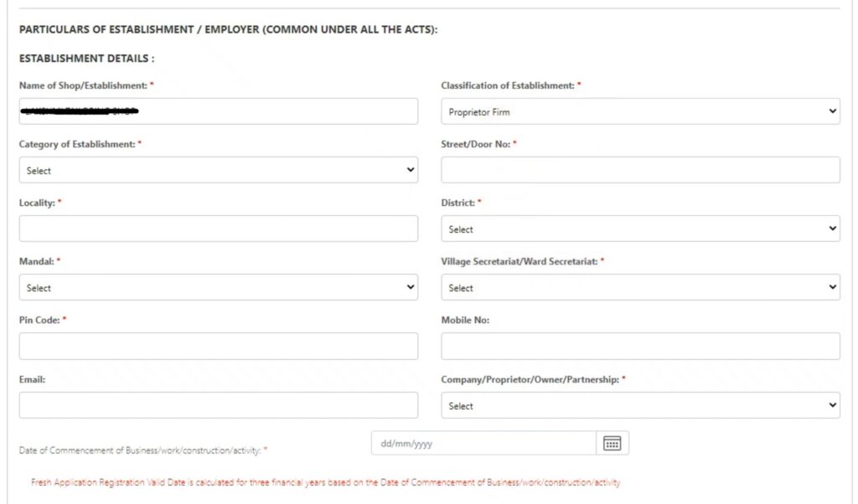858x504 pixels.
Task: Open the District selection list
Action: tap(639, 228)
